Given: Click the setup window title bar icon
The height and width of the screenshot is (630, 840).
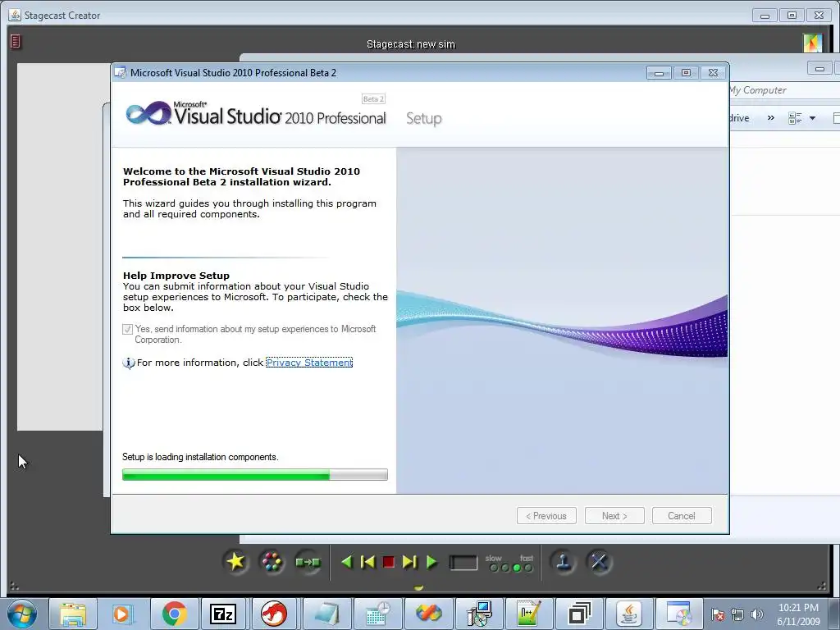Looking at the screenshot, I should pos(121,73).
